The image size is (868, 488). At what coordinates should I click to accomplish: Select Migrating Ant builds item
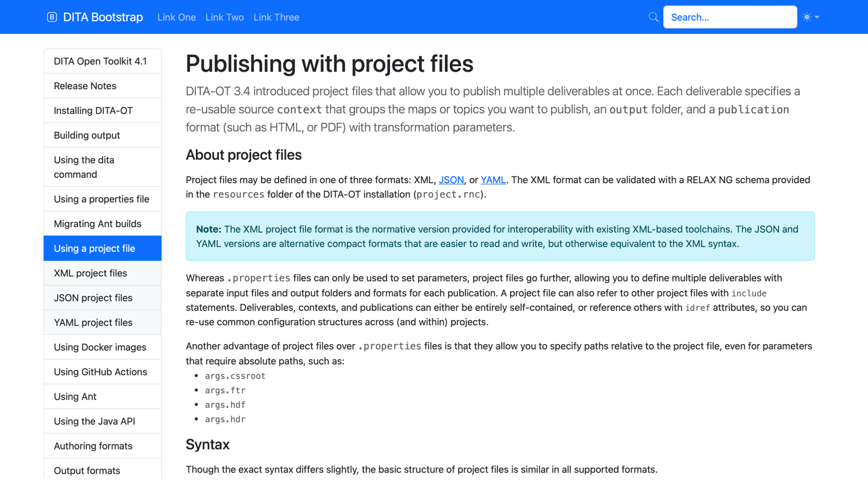(97, 224)
